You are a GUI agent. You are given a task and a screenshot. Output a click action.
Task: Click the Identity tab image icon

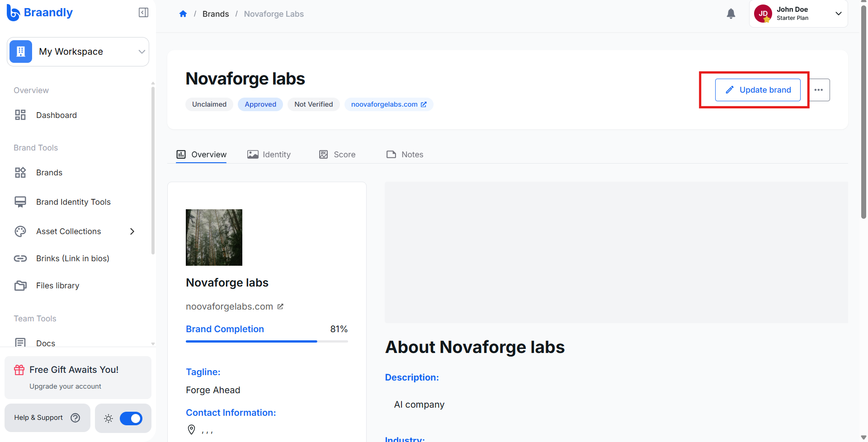click(x=253, y=155)
